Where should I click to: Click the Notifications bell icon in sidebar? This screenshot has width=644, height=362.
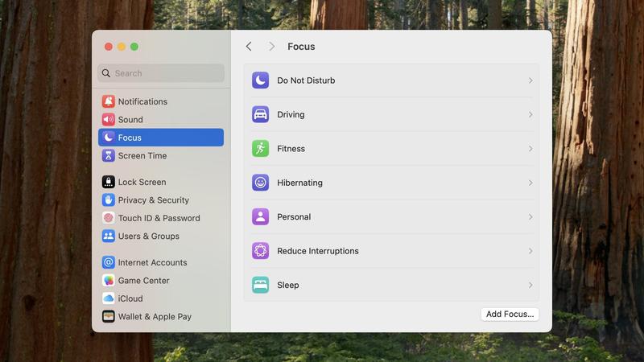109,101
